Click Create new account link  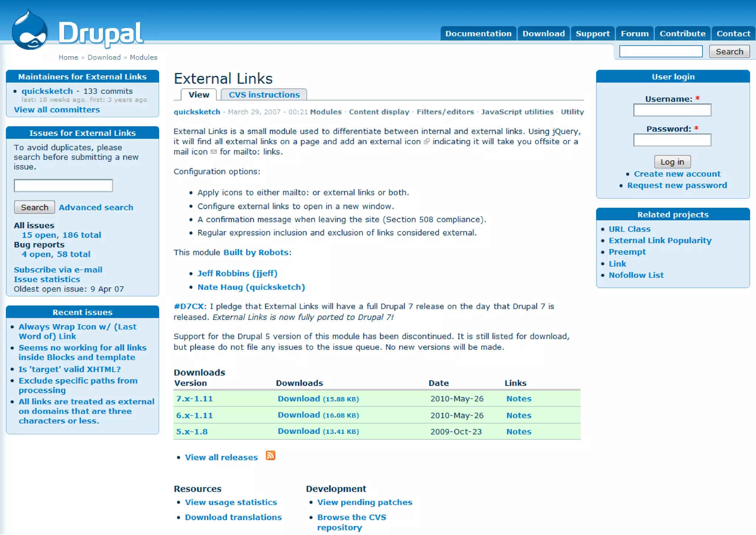click(677, 174)
